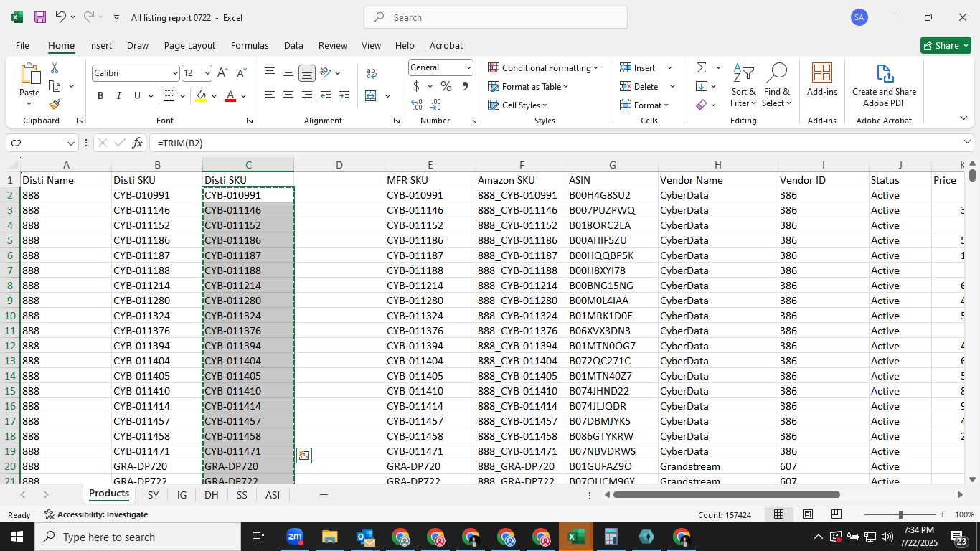Toggle Align Right for the text
Screen dimensions: 980x551
point(307,96)
